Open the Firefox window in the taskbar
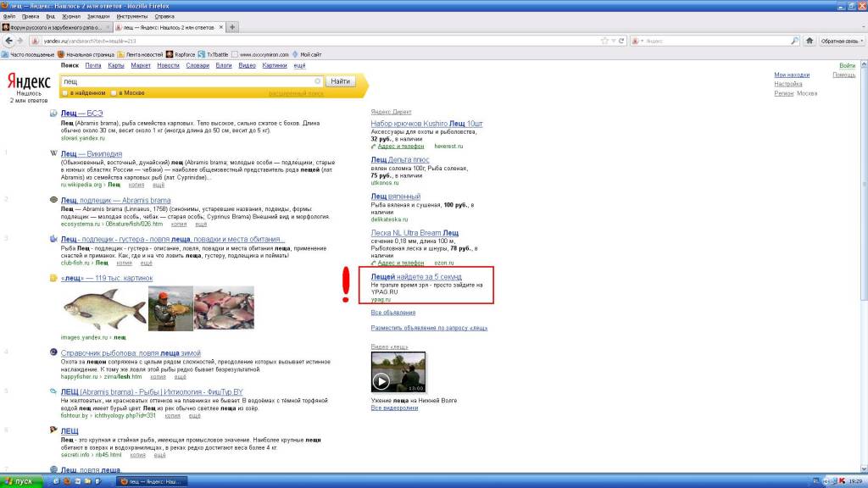 pyautogui.click(x=151, y=481)
